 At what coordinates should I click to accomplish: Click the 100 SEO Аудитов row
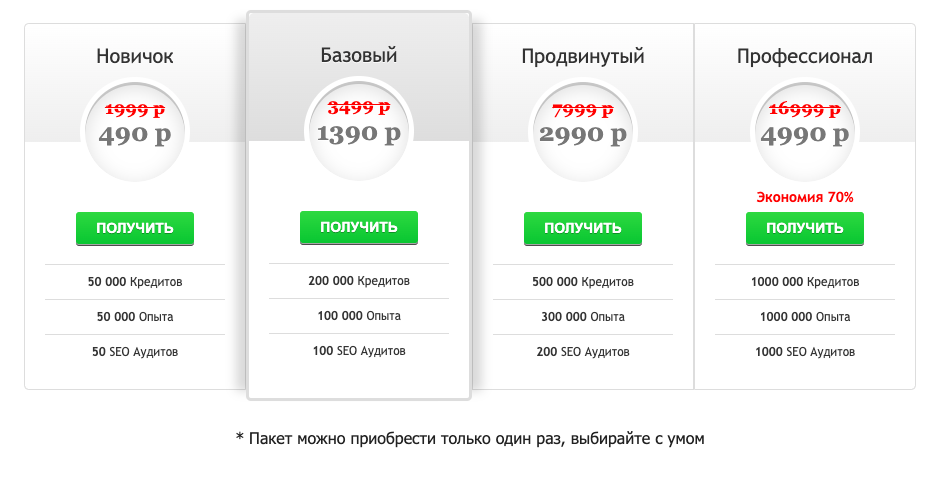[x=359, y=351]
